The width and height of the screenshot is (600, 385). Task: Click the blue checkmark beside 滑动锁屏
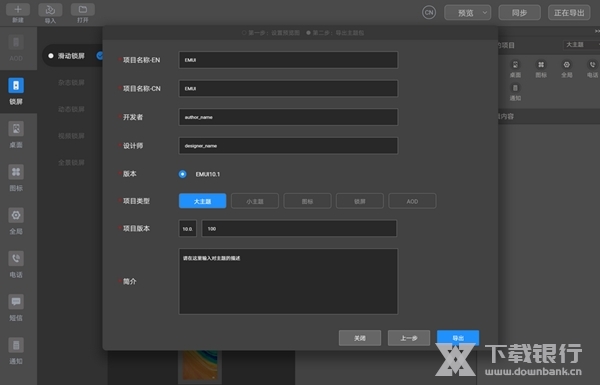click(x=100, y=56)
